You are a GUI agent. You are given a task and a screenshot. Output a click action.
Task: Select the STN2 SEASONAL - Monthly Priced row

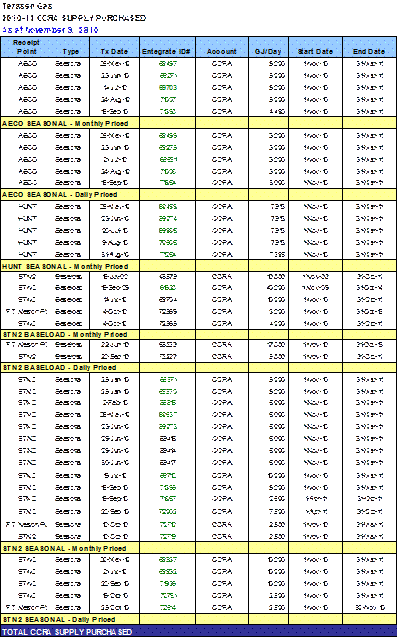click(198, 548)
